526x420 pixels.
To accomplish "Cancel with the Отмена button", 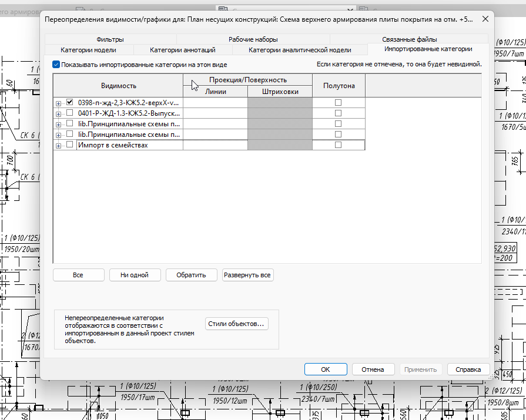I will tap(373, 369).
